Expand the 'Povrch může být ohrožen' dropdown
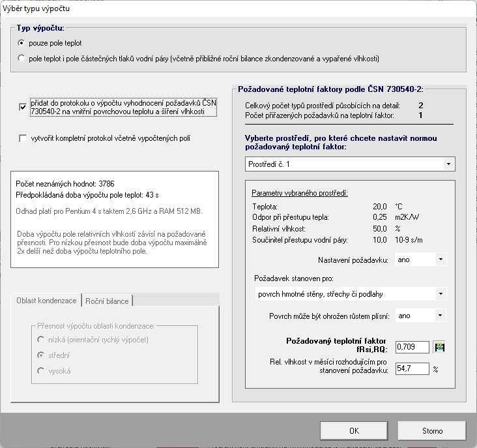 [420, 316]
